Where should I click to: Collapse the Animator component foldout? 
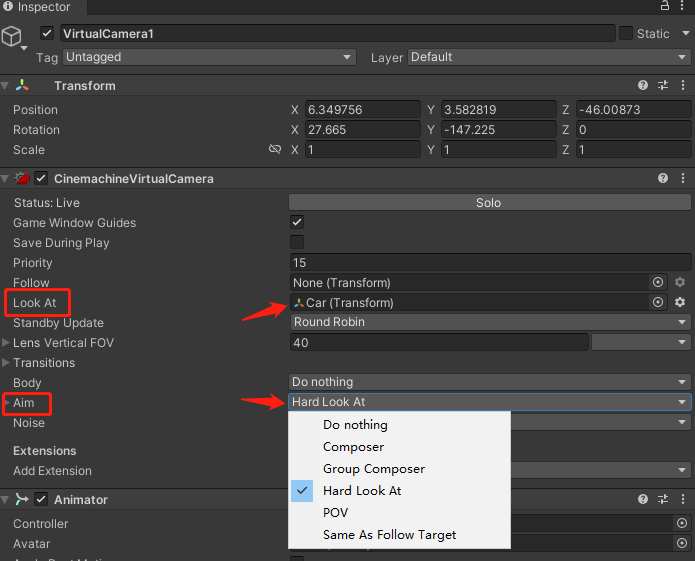[5, 500]
